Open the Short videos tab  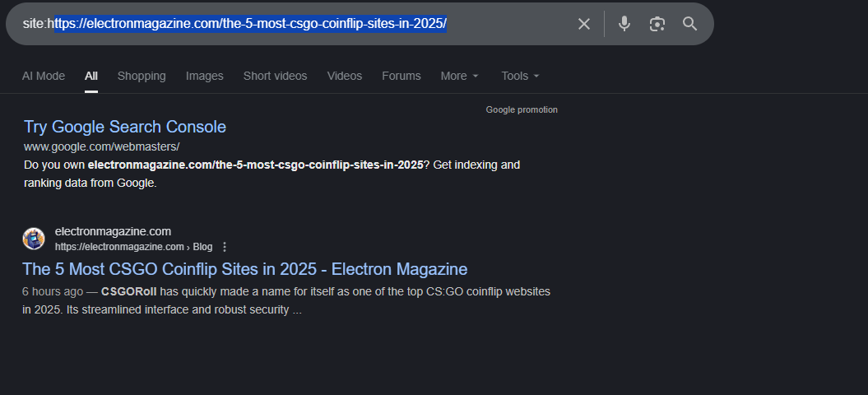[275, 76]
